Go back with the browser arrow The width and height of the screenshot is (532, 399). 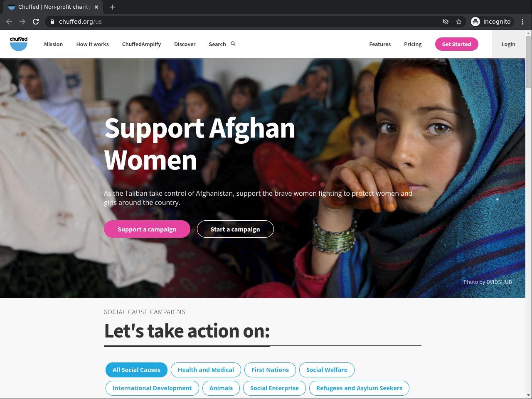point(9,22)
